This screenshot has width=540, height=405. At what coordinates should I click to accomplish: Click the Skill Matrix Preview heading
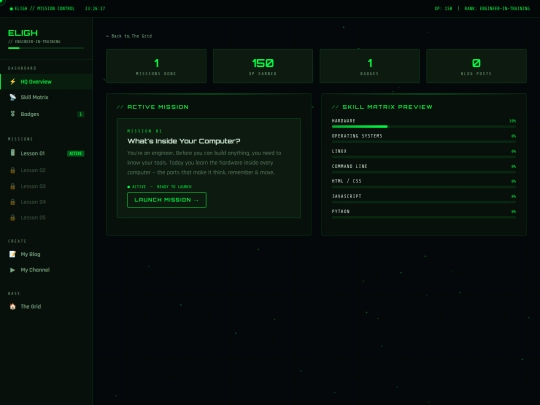coord(382,107)
